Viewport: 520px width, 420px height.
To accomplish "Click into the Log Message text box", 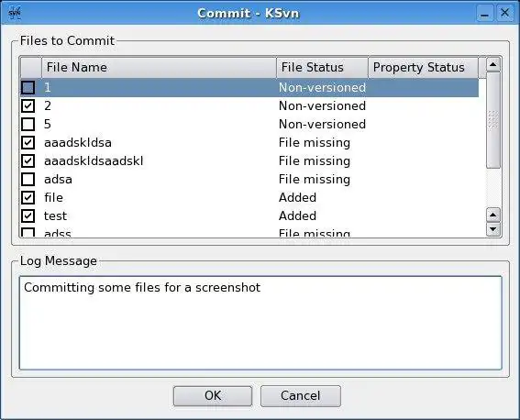I will pos(260,323).
